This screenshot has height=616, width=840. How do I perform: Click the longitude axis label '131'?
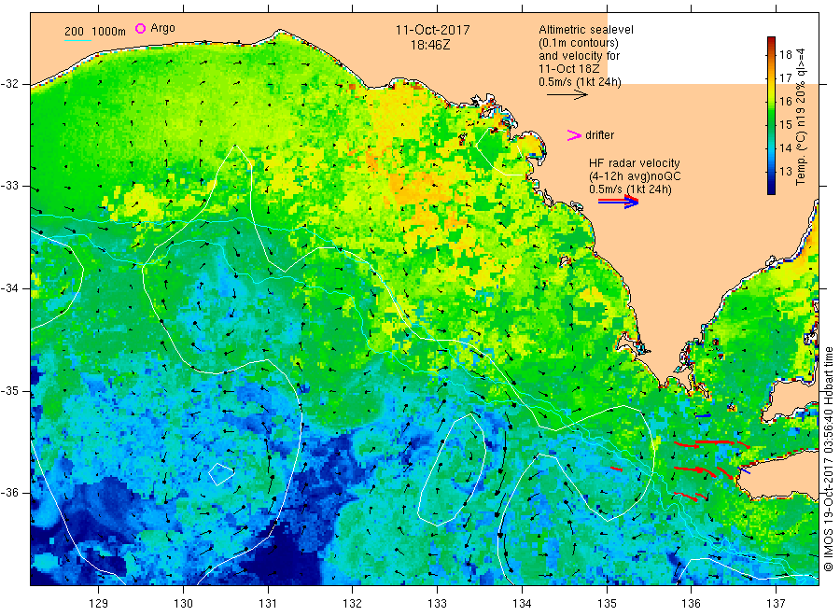(268, 604)
